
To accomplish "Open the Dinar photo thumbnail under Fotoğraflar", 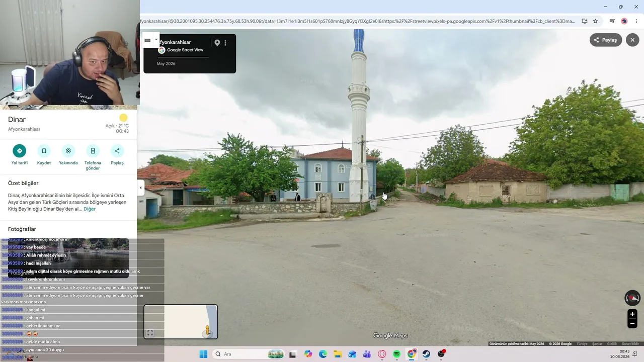I will [x=68, y=258].
